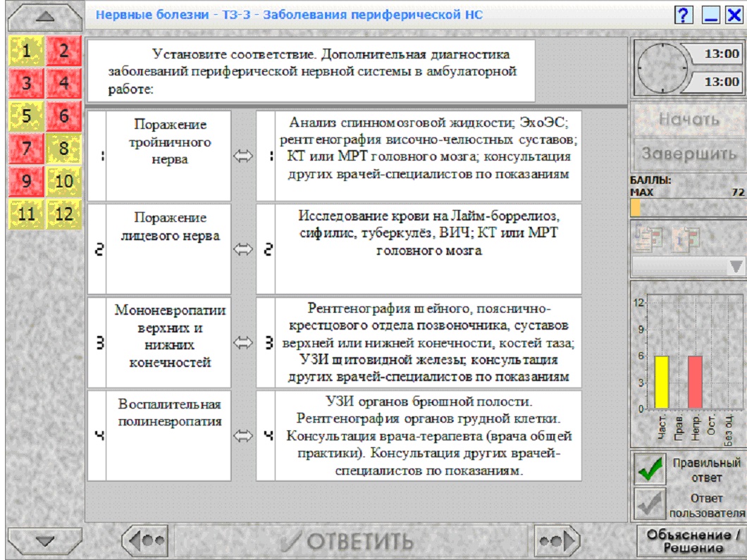Screen dimensions: 747x560
Task: Open dropdown below report icons
Action: click(688, 266)
